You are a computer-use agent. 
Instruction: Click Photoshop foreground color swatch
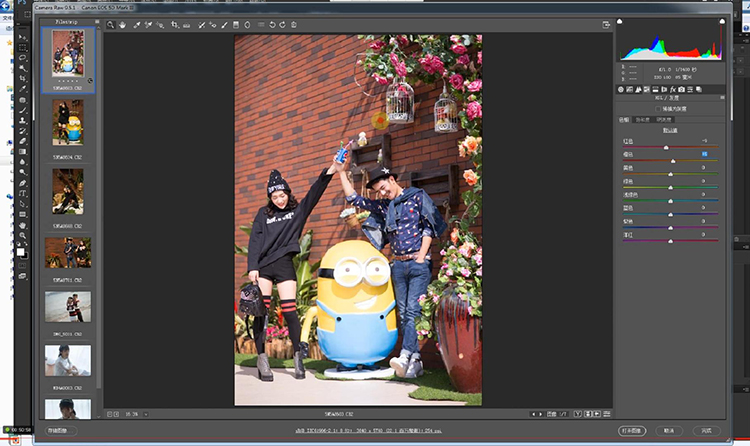click(x=20, y=252)
